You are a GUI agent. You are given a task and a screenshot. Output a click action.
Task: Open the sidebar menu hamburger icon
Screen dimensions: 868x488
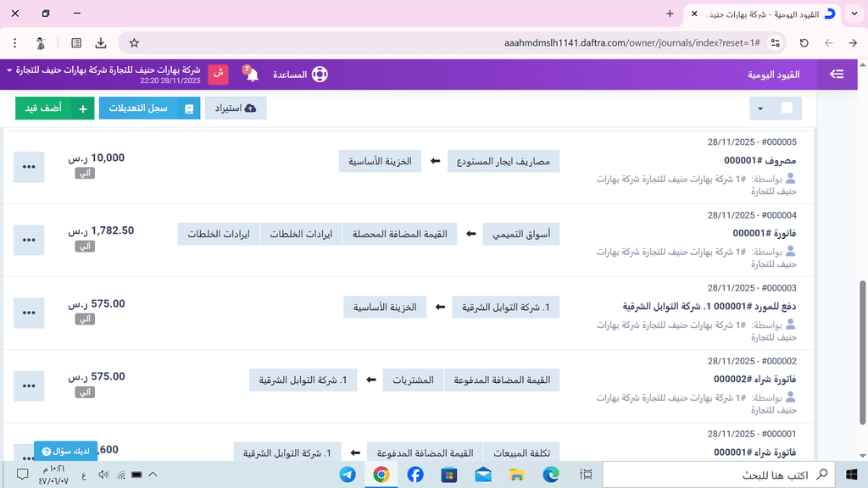[x=837, y=75]
